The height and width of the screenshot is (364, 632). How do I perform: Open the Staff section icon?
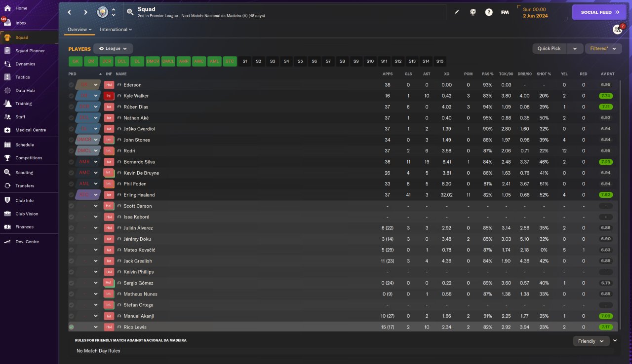7,117
